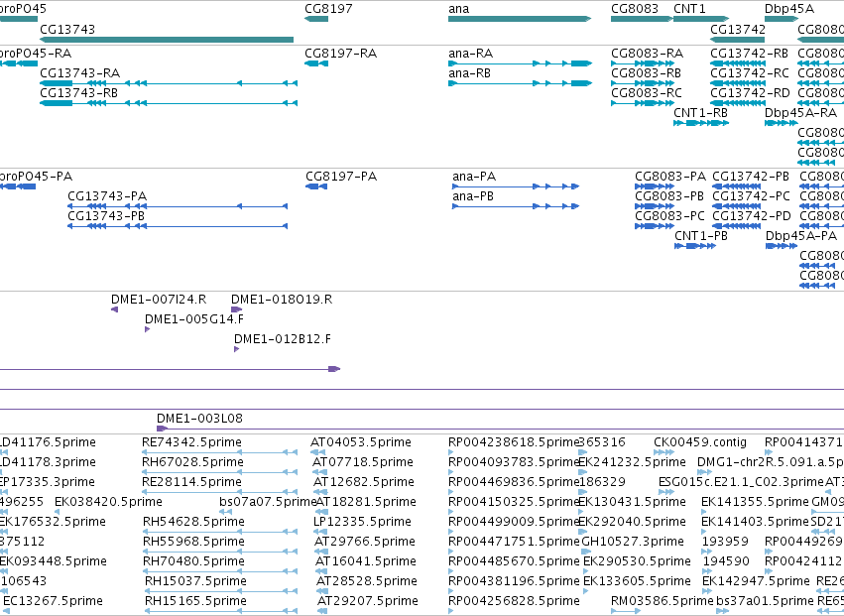844x616 pixels.
Task: Click the CK00459.contig label
Action: click(700, 442)
